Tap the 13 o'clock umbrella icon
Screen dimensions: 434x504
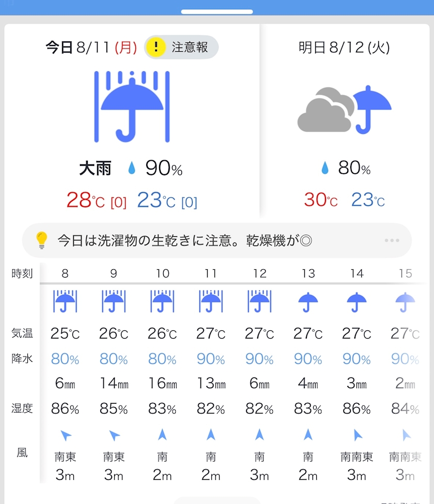point(308,301)
